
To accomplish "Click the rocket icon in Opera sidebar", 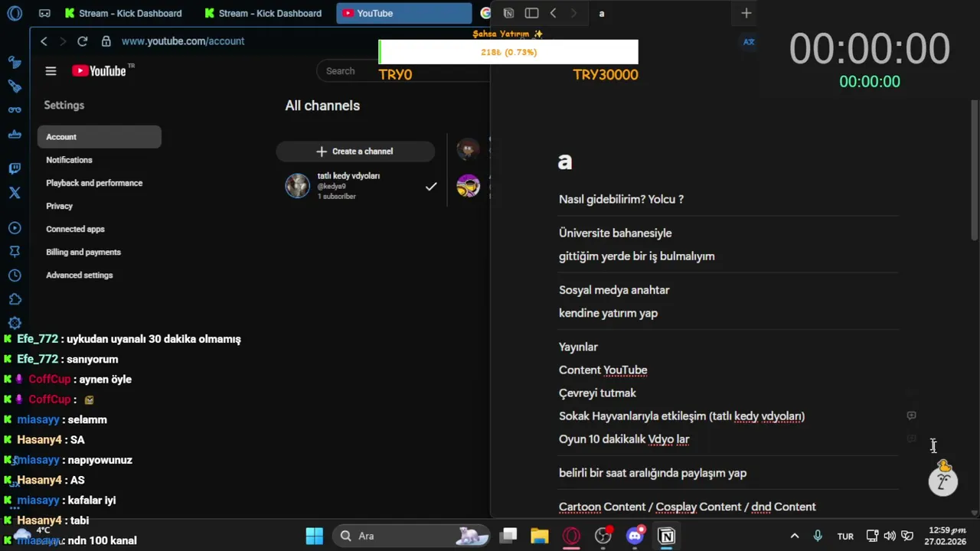I will [15, 86].
